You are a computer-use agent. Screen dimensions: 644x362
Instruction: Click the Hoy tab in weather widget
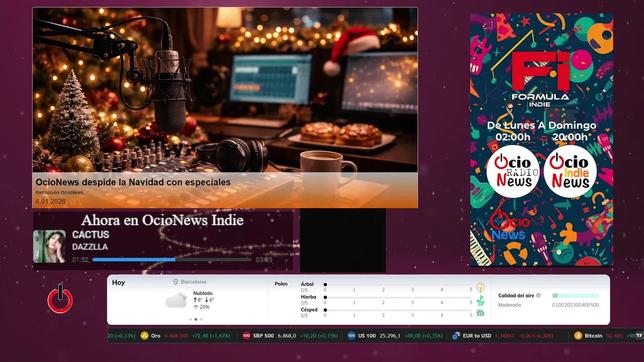[x=118, y=283]
